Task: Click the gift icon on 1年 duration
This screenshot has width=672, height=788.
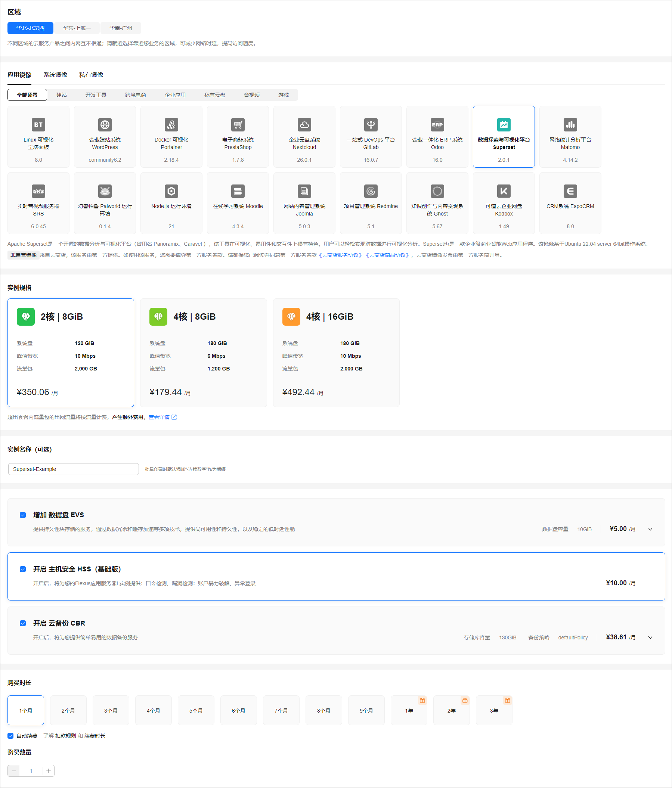Action: coord(422,701)
